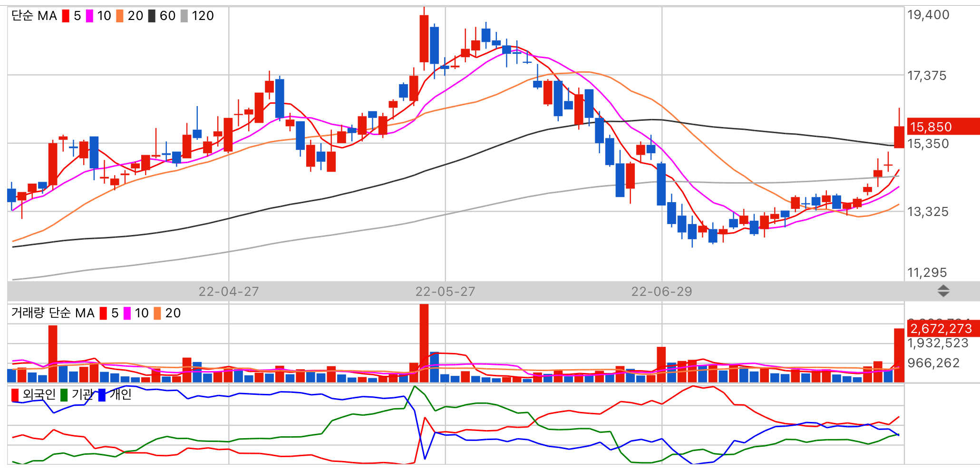
Task: Click the 1,932,523 volume axis label
Action: (938, 343)
